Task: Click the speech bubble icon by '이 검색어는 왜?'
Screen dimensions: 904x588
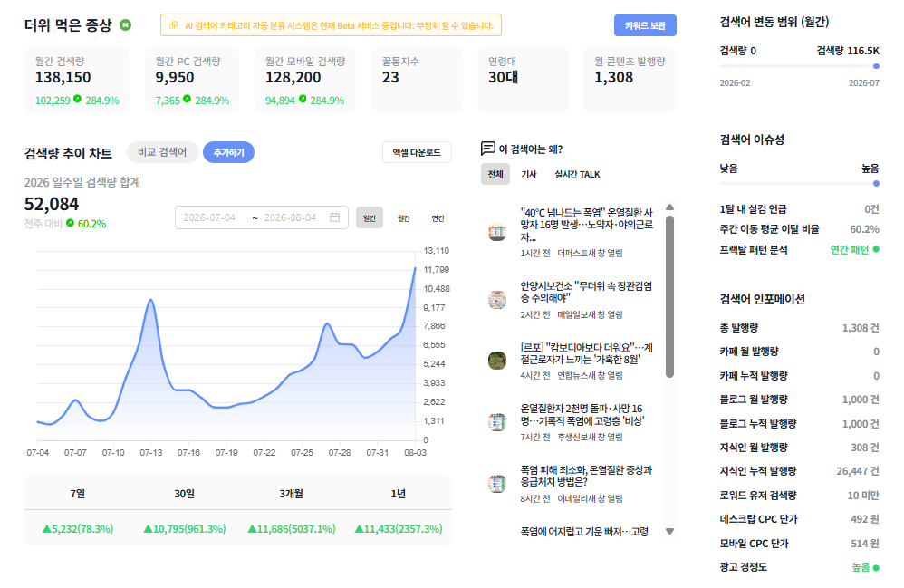Action: (x=487, y=149)
